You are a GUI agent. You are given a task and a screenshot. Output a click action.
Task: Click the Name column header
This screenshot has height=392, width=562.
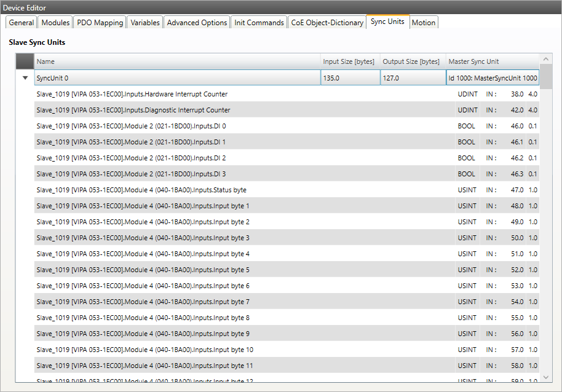[x=177, y=61]
